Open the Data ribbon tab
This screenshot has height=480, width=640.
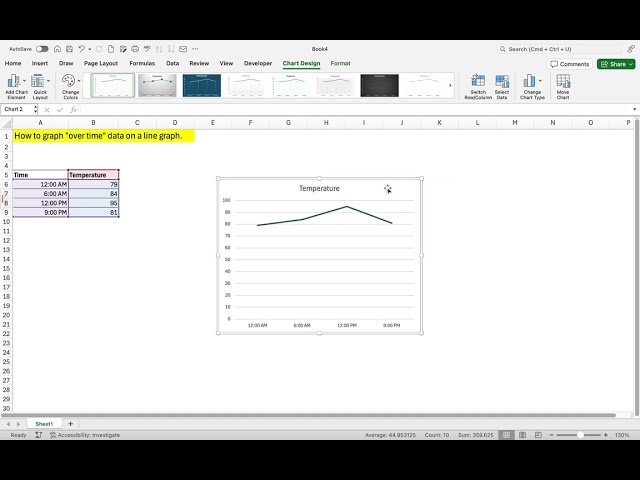[x=173, y=63]
